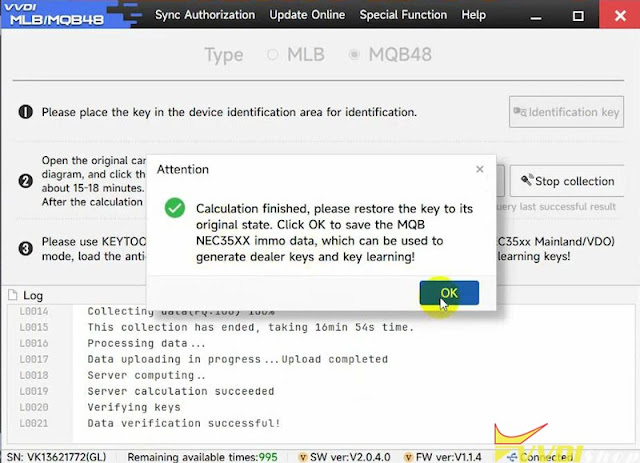
Task: Click the SW ver:V2.0.4.0 text
Action: point(350,457)
